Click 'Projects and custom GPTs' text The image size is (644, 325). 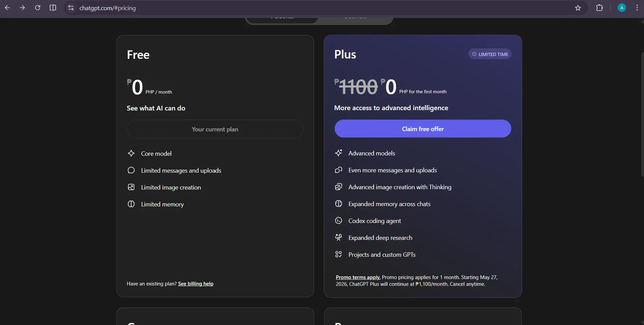pos(382,255)
